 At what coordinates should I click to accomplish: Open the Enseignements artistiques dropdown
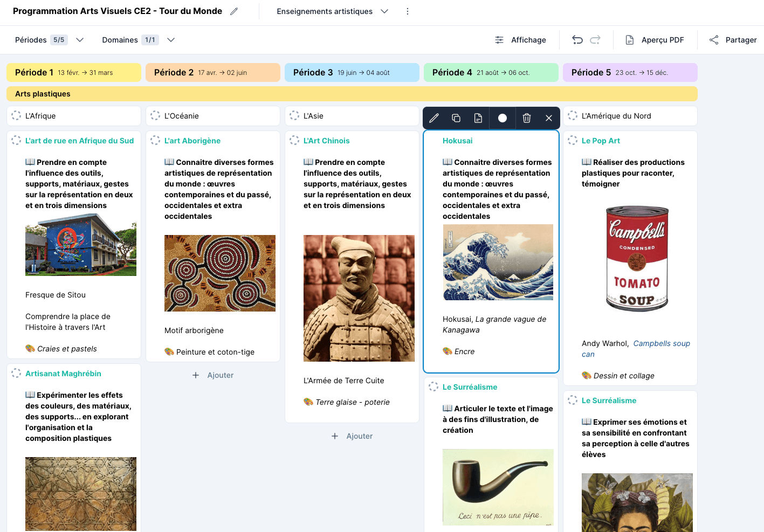point(332,11)
